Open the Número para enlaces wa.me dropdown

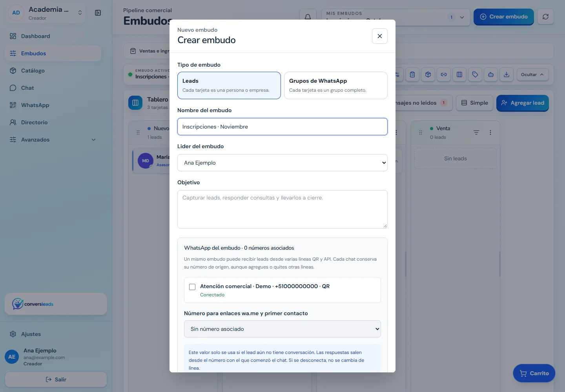point(282,329)
